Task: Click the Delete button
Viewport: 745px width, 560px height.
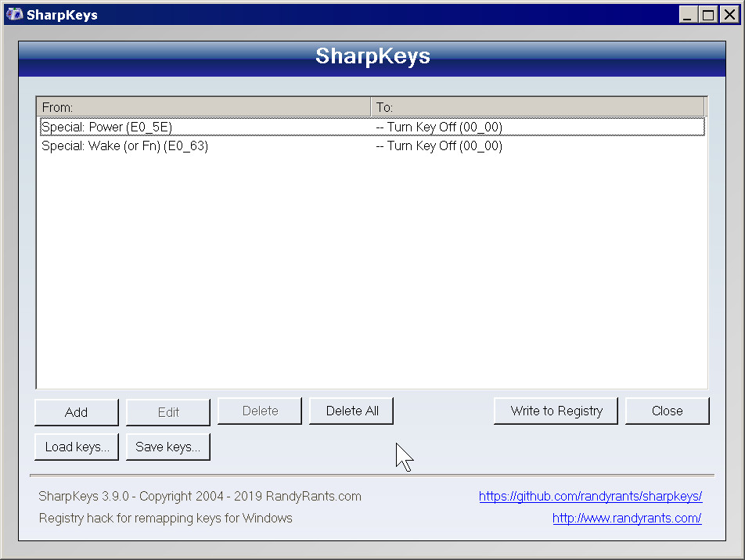Action: point(260,411)
